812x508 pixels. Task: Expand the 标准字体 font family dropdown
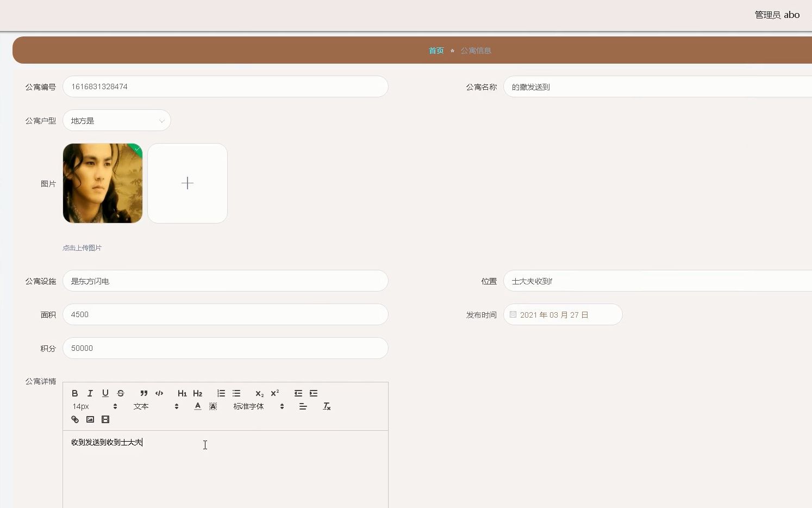tap(255, 406)
